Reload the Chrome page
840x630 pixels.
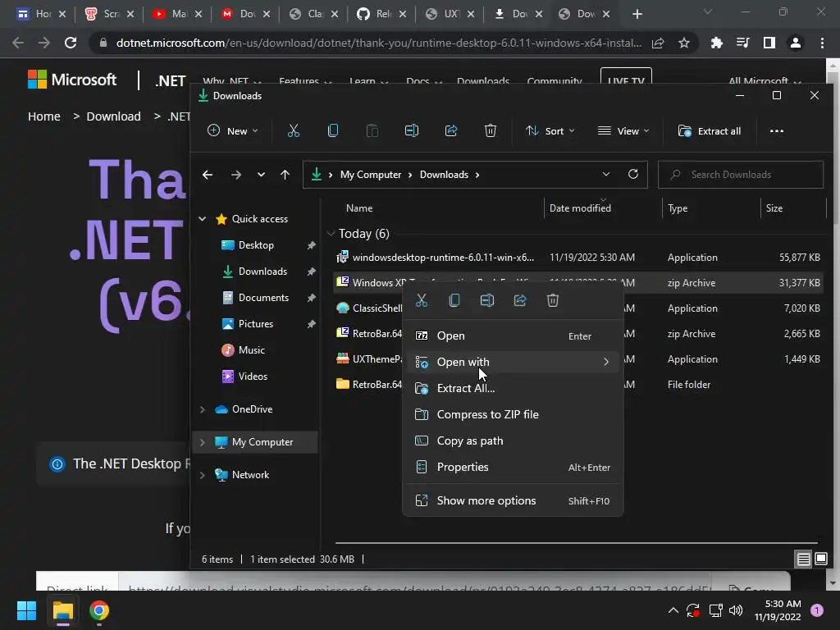coord(71,43)
